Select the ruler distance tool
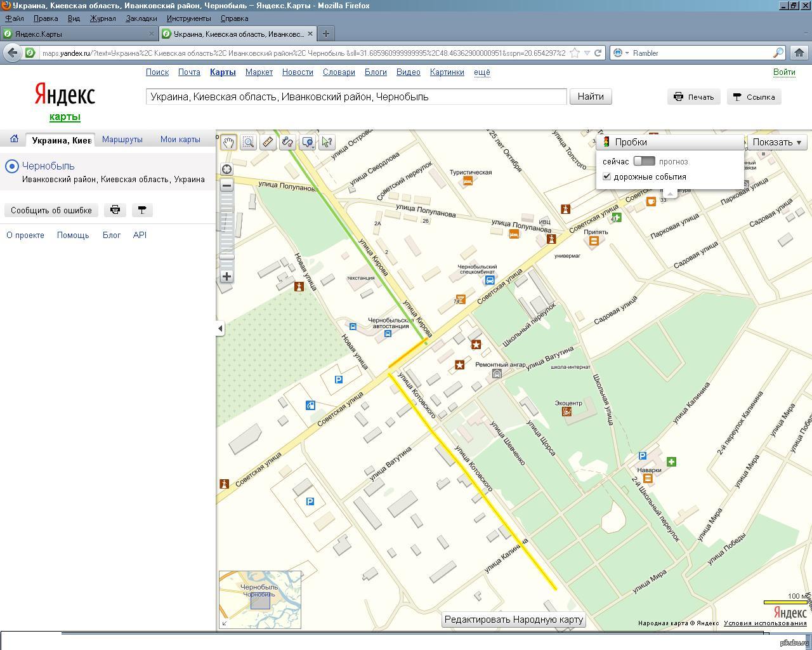812x650 pixels. pyautogui.click(x=268, y=142)
